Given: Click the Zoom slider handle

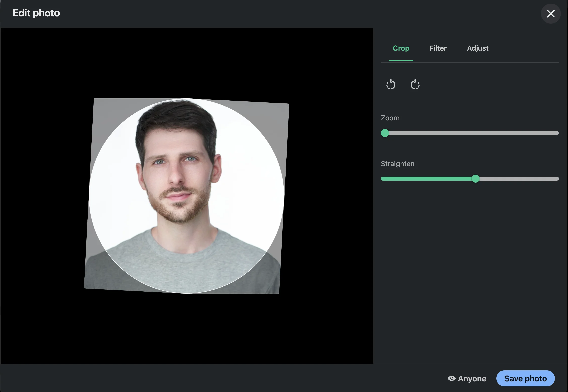Looking at the screenshot, I should [x=385, y=133].
